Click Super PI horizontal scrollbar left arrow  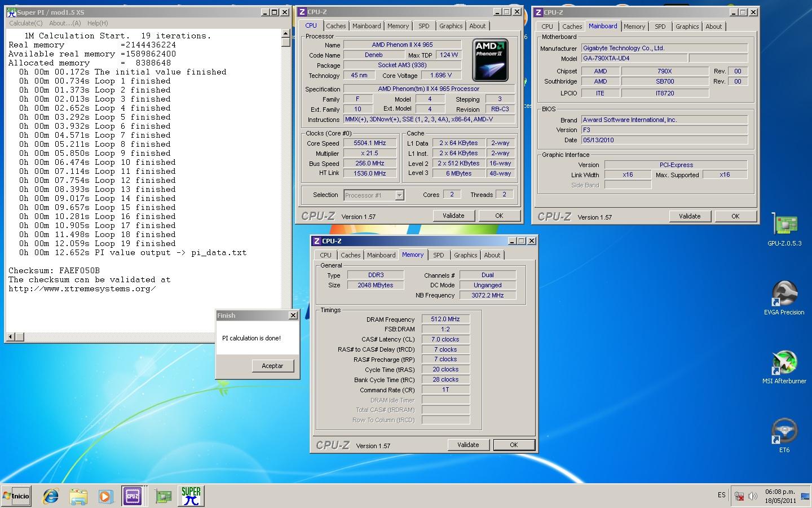pyautogui.click(x=10, y=337)
